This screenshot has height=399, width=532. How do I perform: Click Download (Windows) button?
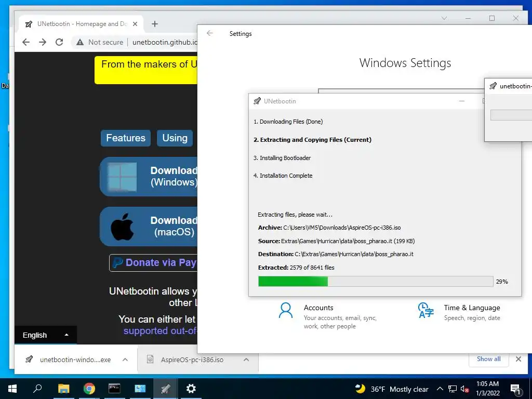click(148, 177)
